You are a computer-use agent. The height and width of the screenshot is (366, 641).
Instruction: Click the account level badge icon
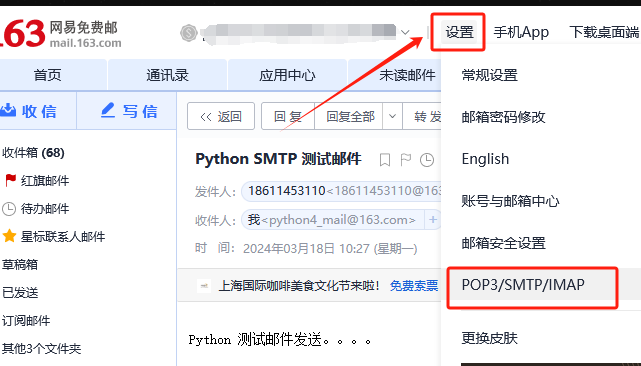coord(188,33)
